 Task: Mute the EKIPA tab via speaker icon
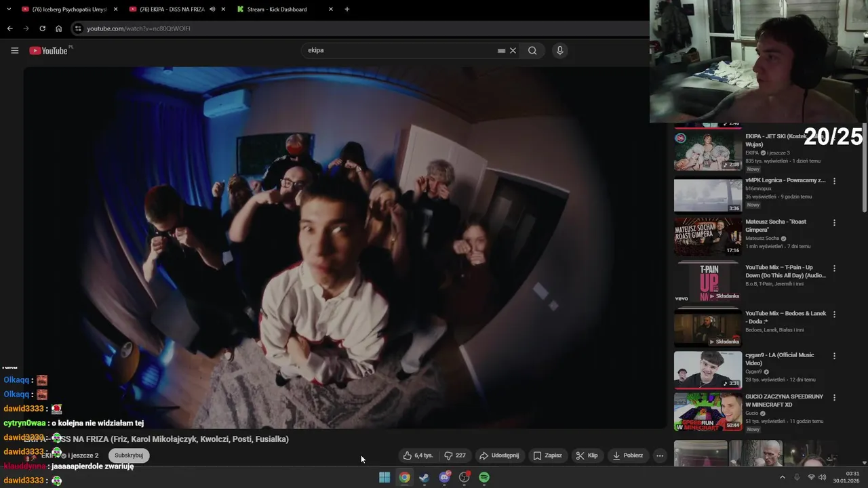[x=212, y=9]
